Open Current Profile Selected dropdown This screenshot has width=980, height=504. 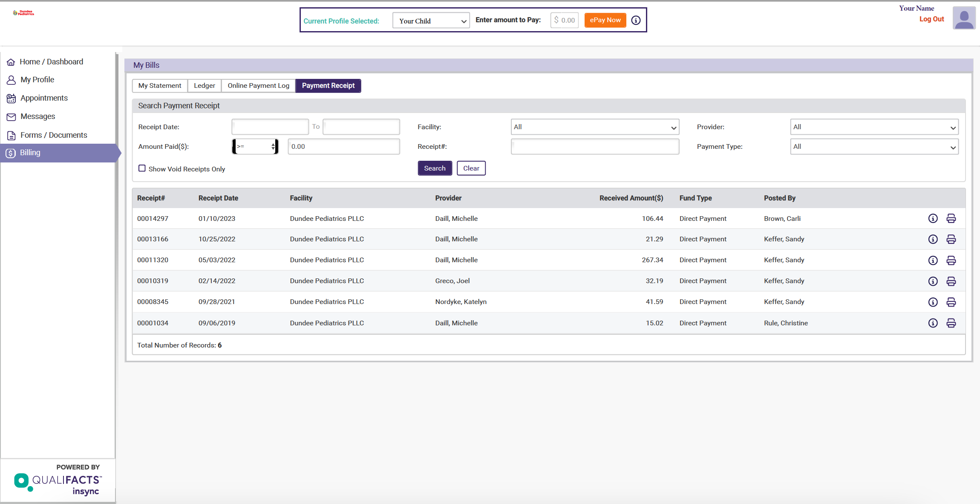[x=431, y=20]
